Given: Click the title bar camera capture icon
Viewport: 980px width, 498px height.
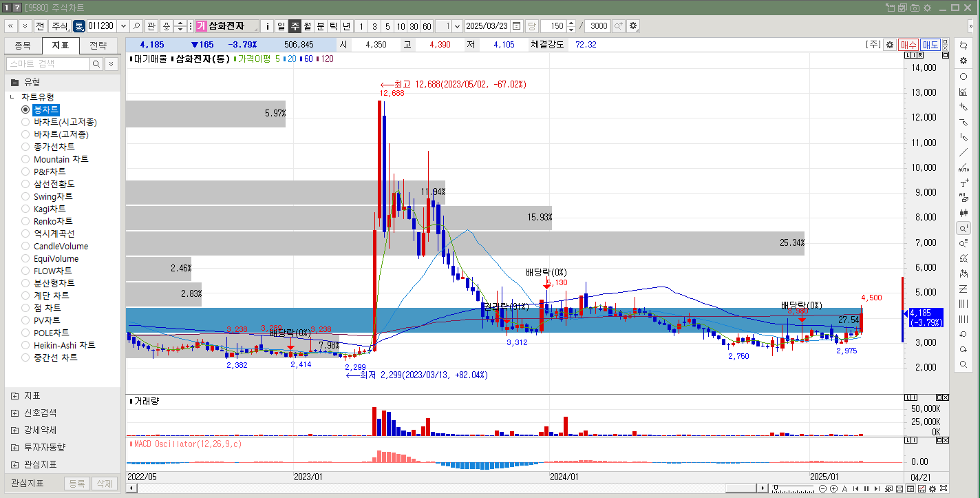Looking at the screenshot, I should pos(915,8).
